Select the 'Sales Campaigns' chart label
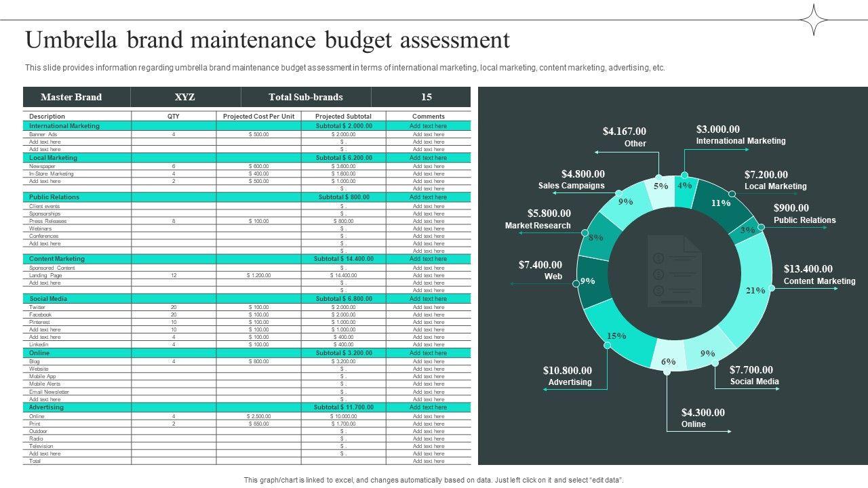 click(x=572, y=185)
